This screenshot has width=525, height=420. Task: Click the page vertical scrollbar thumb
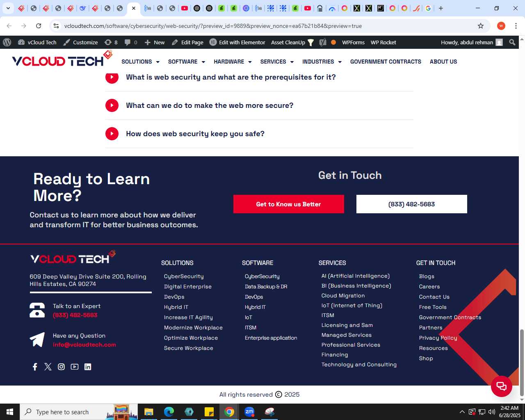(522, 363)
